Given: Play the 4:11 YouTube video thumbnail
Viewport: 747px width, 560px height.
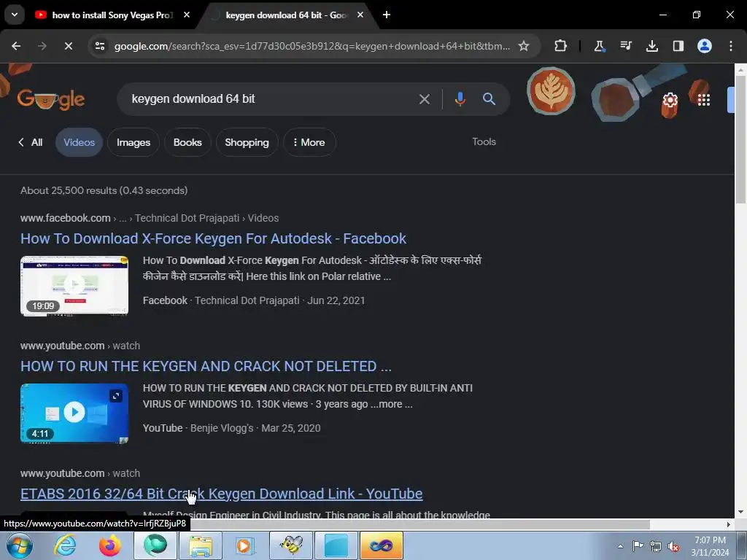Looking at the screenshot, I should point(74,413).
